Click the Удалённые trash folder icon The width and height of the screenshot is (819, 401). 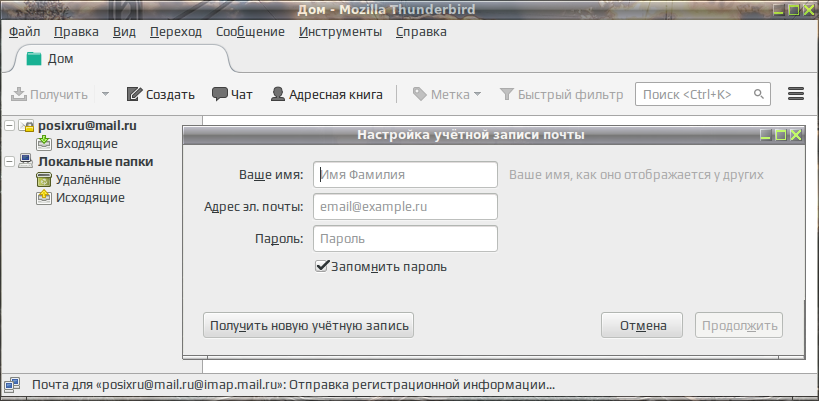44,180
